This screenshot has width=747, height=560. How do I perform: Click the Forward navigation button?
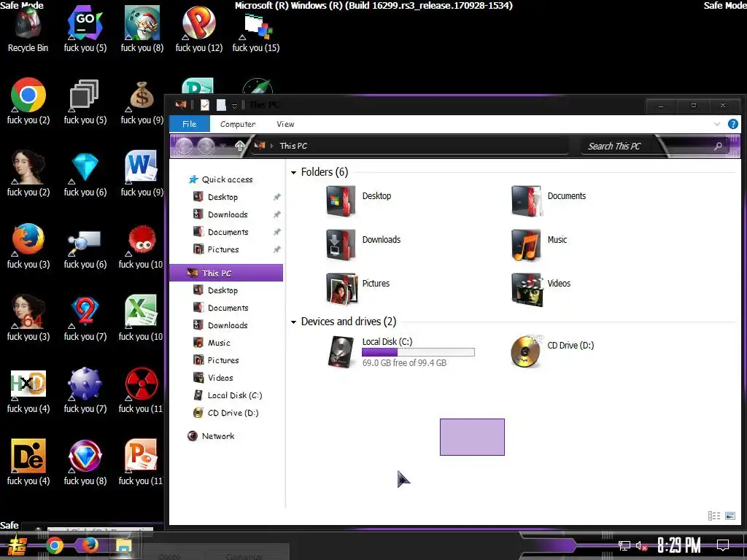point(206,146)
